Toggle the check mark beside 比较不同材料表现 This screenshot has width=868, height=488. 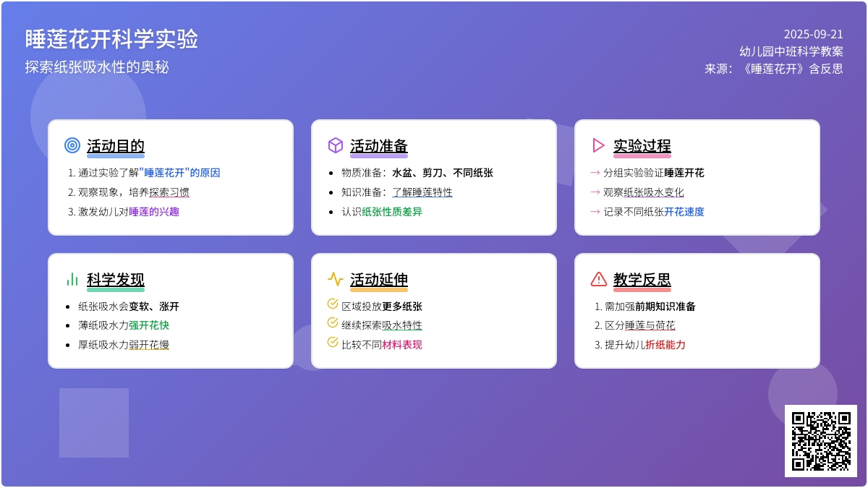point(332,344)
